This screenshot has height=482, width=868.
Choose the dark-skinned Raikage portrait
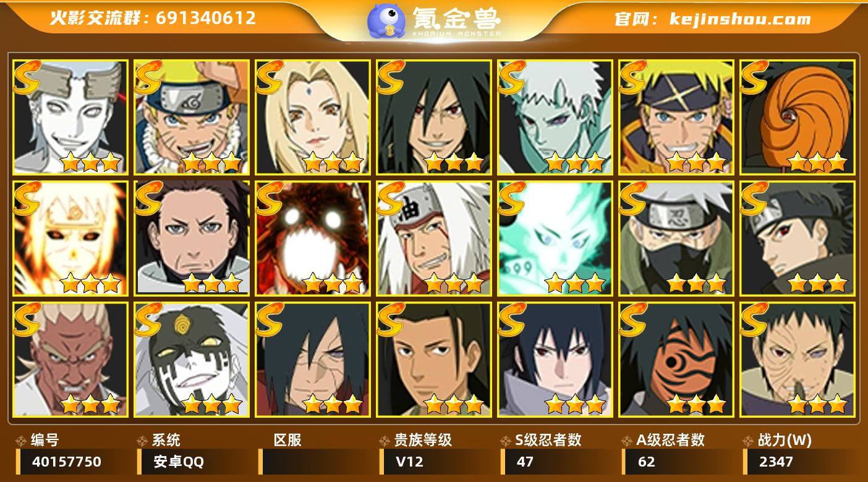70,359
